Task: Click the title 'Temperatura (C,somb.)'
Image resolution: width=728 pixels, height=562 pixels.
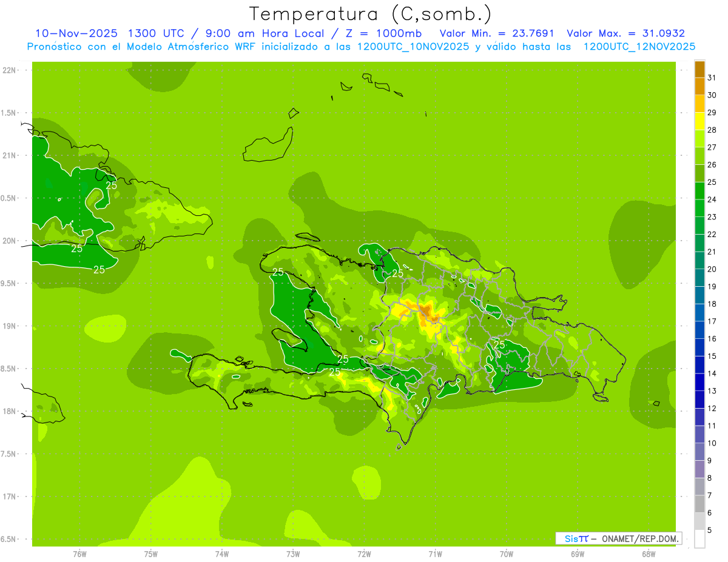Action: tap(370, 14)
